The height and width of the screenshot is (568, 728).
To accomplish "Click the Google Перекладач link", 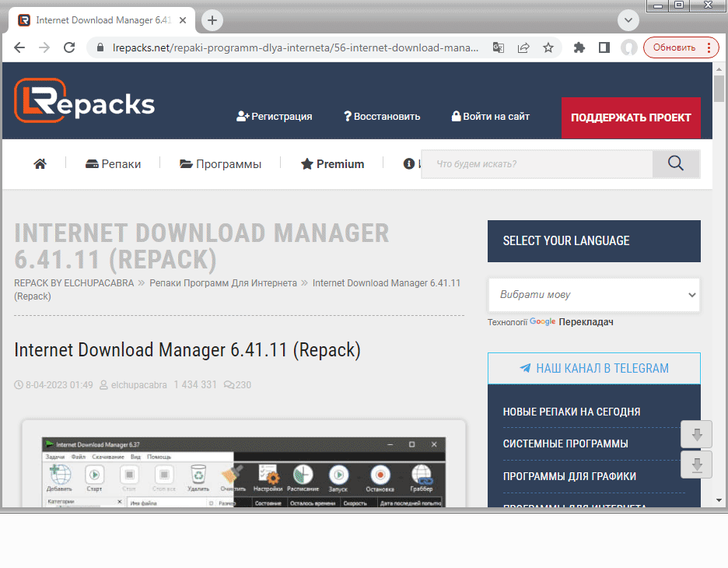I will coord(572,322).
